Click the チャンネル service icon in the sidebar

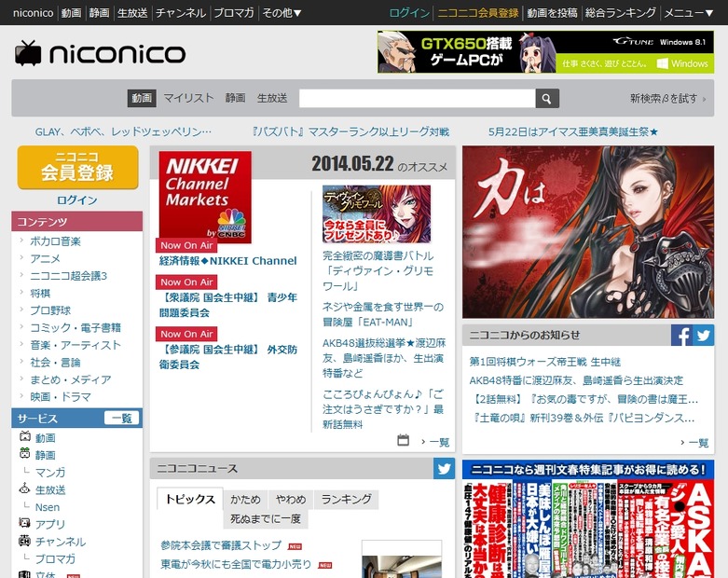click(24, 541)
